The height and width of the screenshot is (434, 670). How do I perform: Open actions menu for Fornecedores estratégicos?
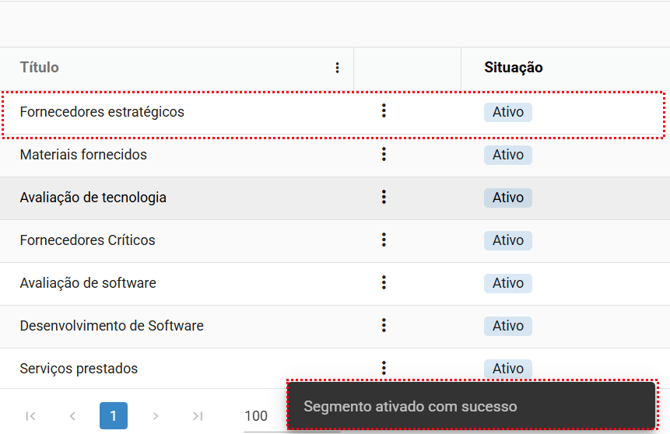pyautogui.click(x=384, y=111)
